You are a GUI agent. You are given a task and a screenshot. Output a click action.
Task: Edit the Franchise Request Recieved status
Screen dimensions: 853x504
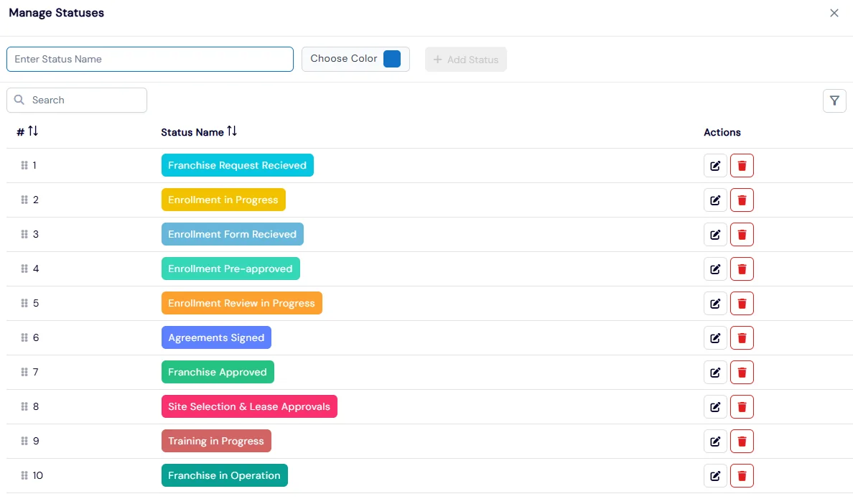[x=715, y=165]
